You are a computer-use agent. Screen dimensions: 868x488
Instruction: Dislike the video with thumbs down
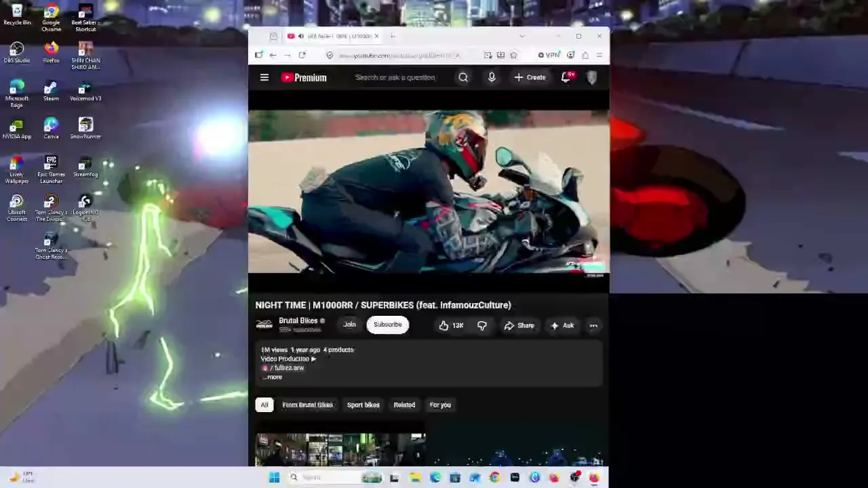pos(482,325)
